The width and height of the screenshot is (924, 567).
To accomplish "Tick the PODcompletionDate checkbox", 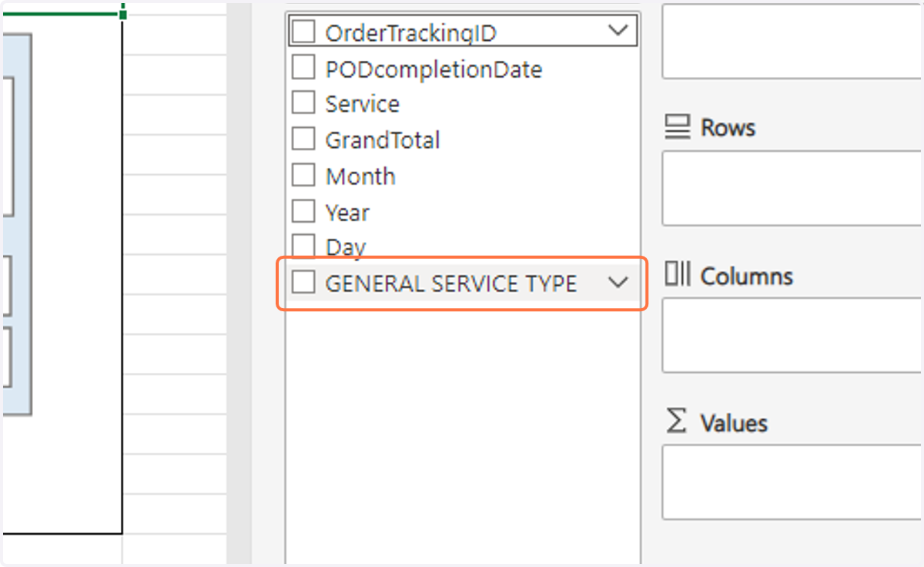I will 303,68.
